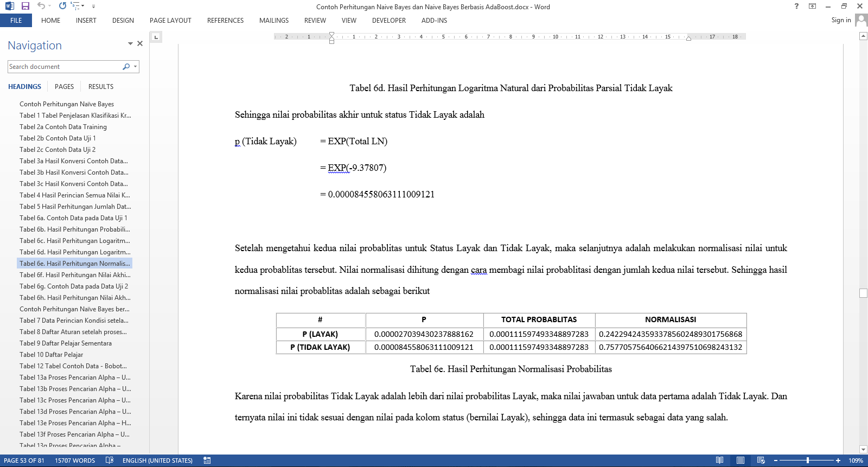Open Navigation pane task options dropdown
Screen dimensions: 868x467
pos(130,43)
